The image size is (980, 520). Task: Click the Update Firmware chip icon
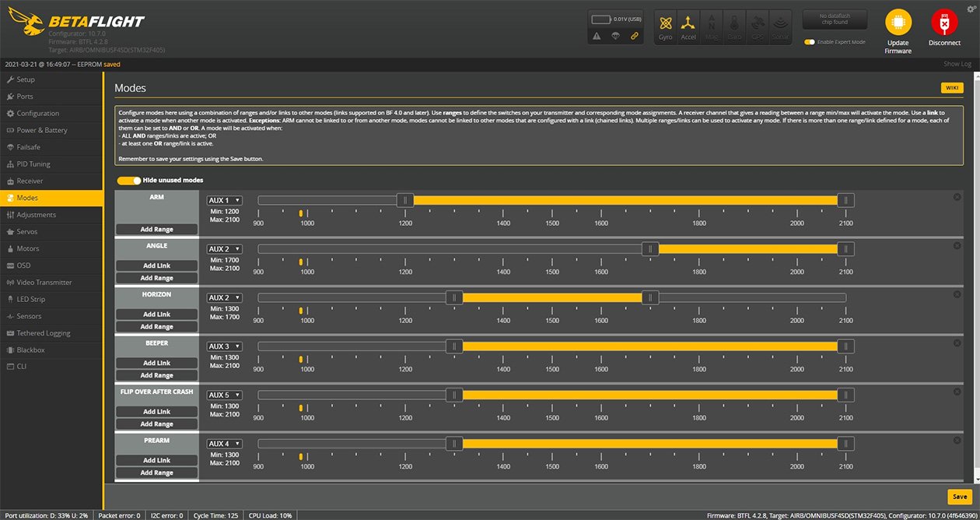point(898,23)
